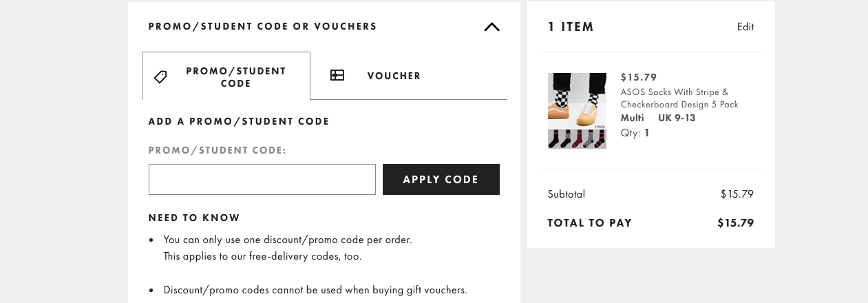Select the Promo/Student Code tab label
This screenshot has height=303, width=868.
coord(236,77)
